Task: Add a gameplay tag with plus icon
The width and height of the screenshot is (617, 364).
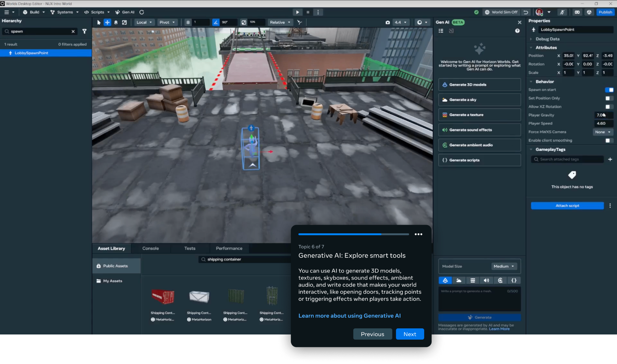Action: coord(610,159)
